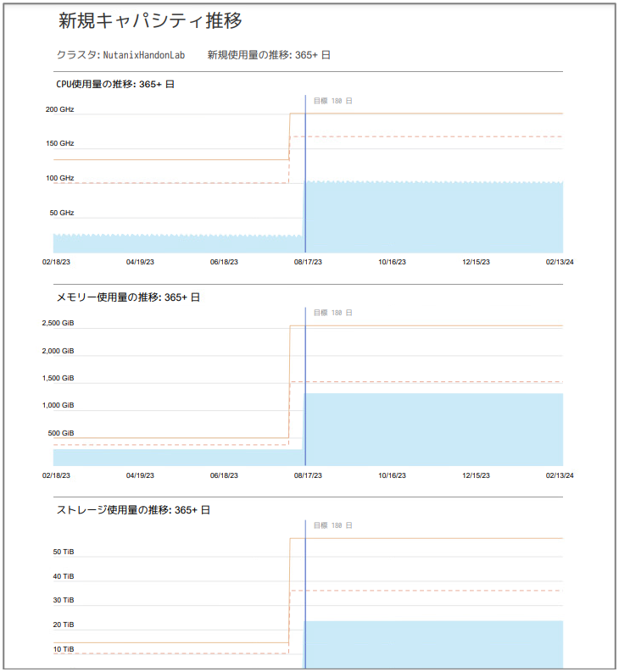Click the 150 GHz axis label
Image resolution: width=619 pixels, height=672 pixels.
59,143
